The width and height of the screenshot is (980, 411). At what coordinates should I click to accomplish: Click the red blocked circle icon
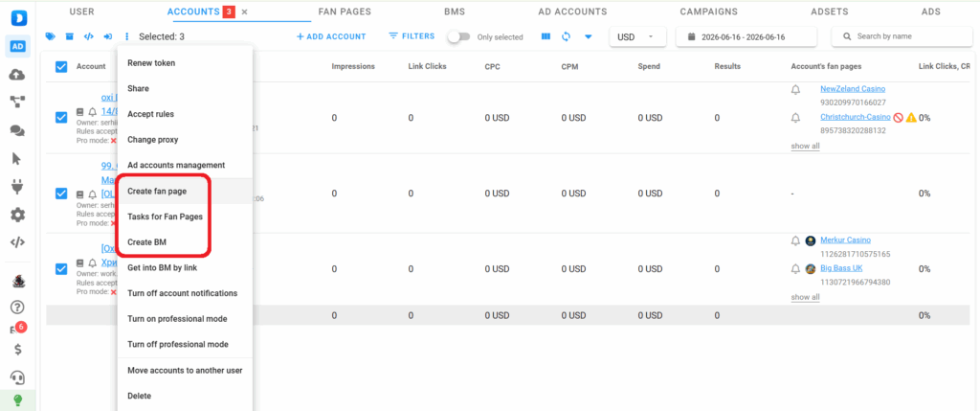coord(898,117)
